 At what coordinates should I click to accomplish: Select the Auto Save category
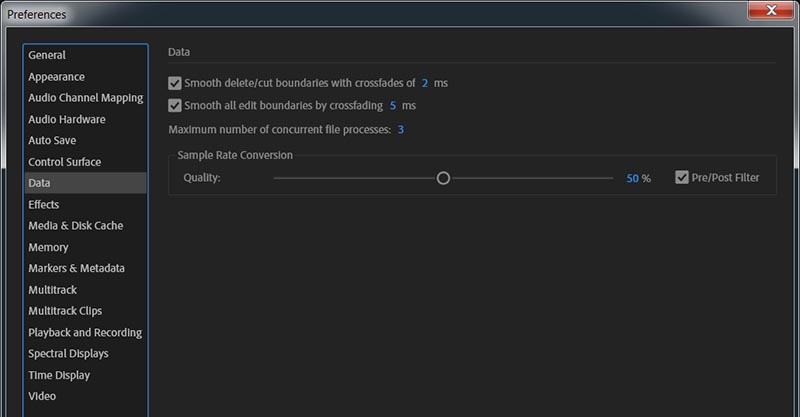click(x=85, y=140)
